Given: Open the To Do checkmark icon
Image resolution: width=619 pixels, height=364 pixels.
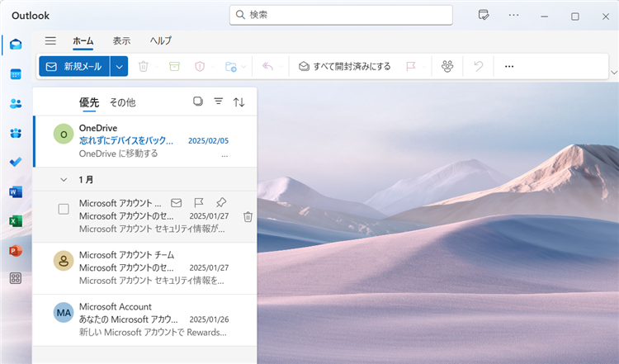Looking at the screenshot, I should [16, 162].
